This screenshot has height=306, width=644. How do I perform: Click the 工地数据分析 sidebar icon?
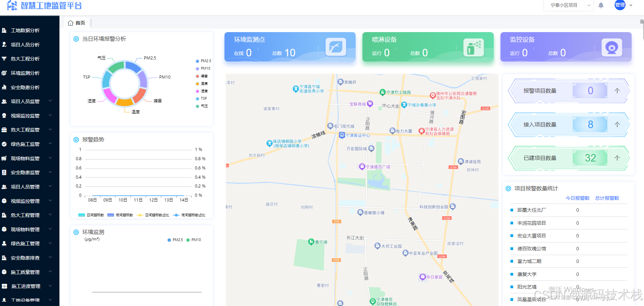pos(4,30)
